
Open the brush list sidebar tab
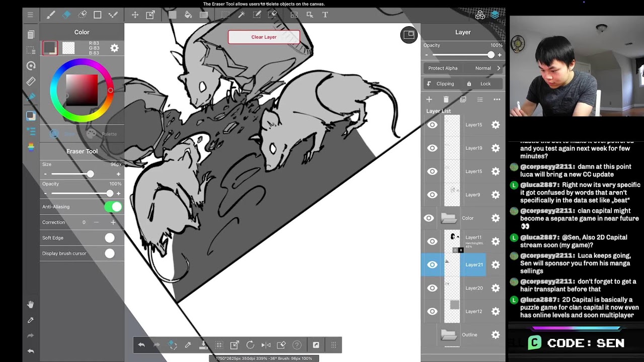pyautogui.click(x=31, y=131)
